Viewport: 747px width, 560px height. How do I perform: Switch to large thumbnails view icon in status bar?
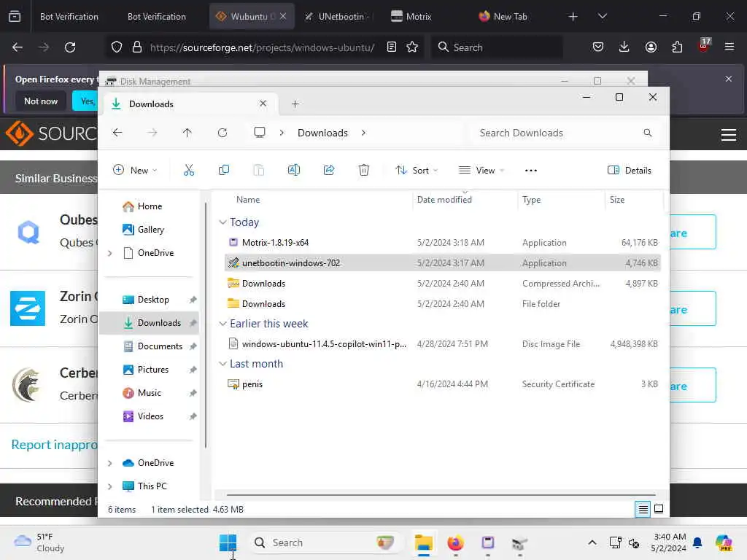click(659, 509)
